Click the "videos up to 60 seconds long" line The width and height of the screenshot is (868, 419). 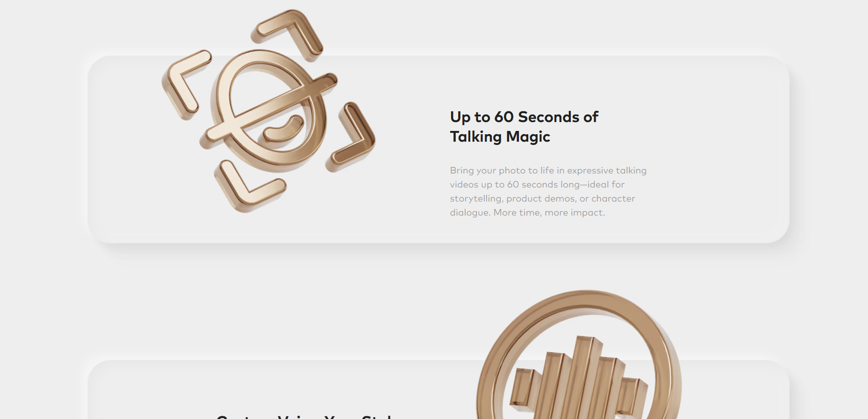coord(537,184)
